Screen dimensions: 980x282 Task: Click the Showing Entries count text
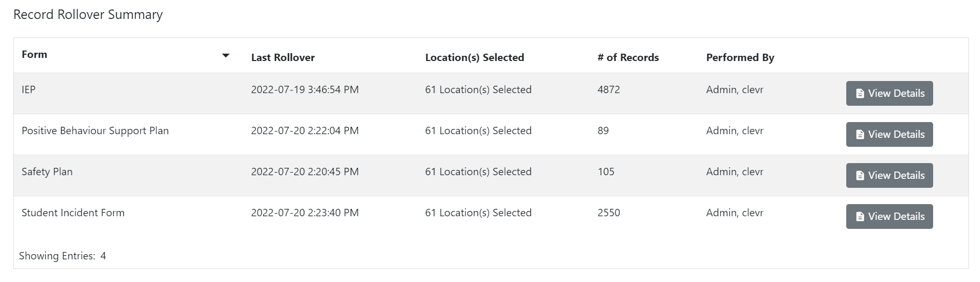click(63, 256)
